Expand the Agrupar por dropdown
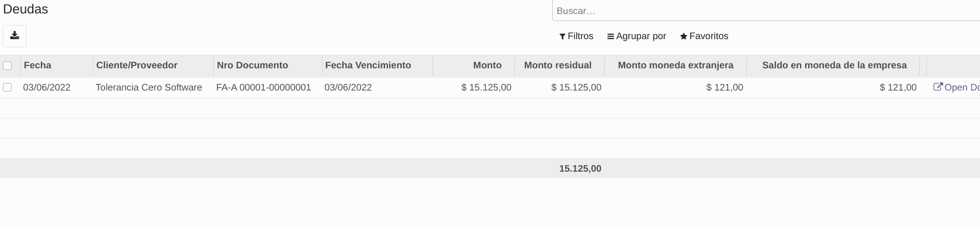 [x=636, y=36]
